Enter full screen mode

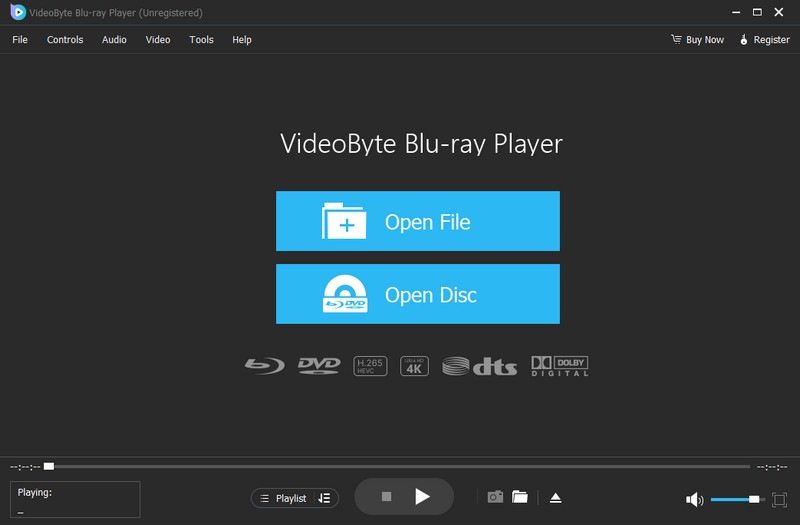(x=779, y=499)
